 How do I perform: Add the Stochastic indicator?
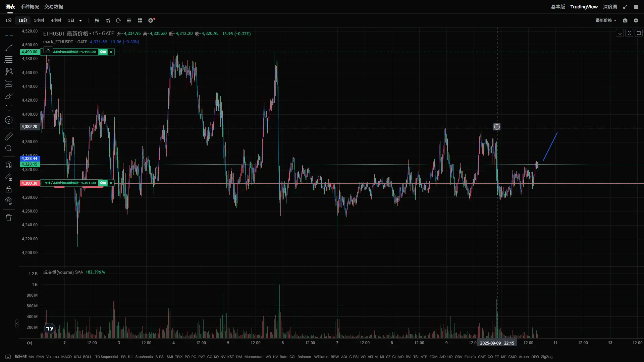144,357
